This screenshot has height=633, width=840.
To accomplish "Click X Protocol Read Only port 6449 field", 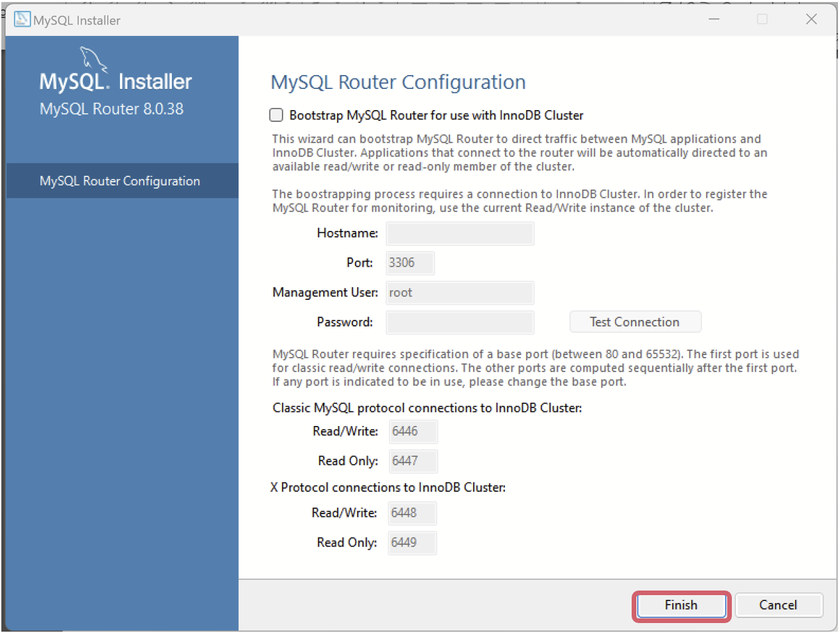I will coord(412,543).
